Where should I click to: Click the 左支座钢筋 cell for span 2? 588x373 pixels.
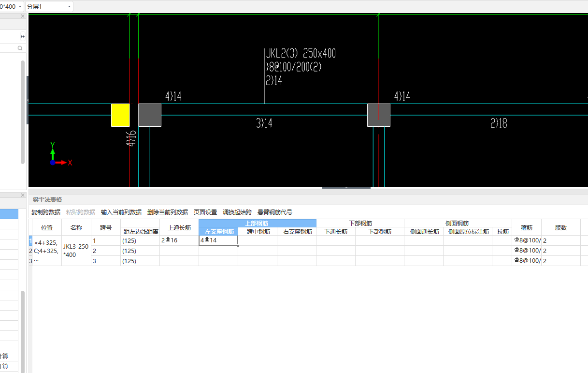click(218, 251)
